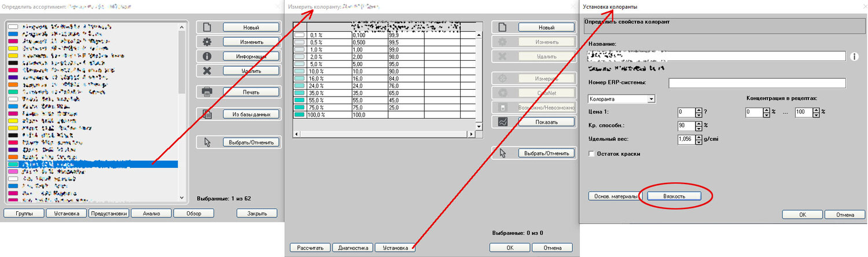Click the Анализ button
This screenshot has height=257, width=868.
(151, 214)
